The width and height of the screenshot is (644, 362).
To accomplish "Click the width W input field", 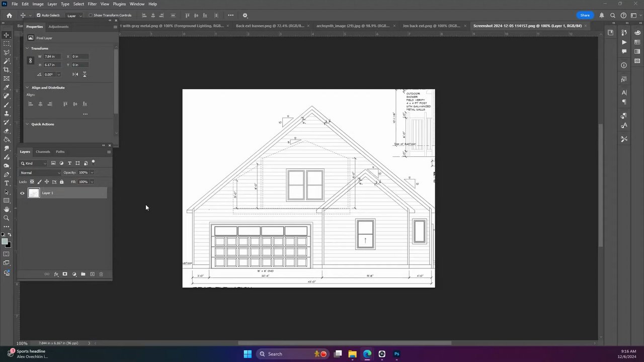I will [x=53, y=56].
